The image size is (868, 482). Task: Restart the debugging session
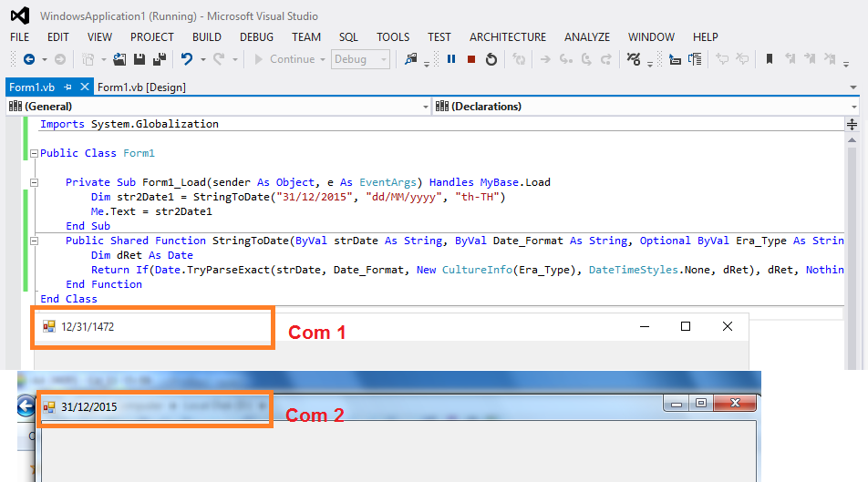pos(491,59)
